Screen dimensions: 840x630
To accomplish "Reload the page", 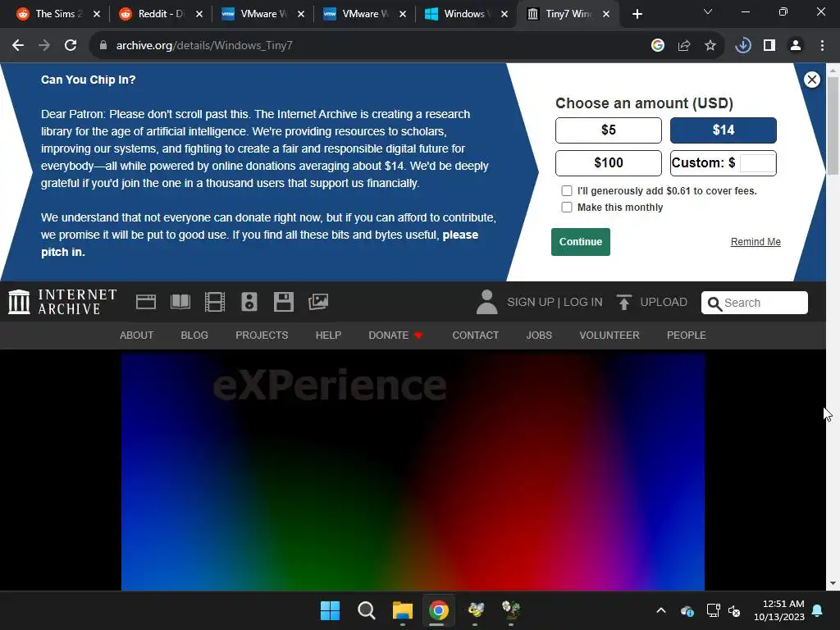I will pyautogui.click(x=71, y=46).
